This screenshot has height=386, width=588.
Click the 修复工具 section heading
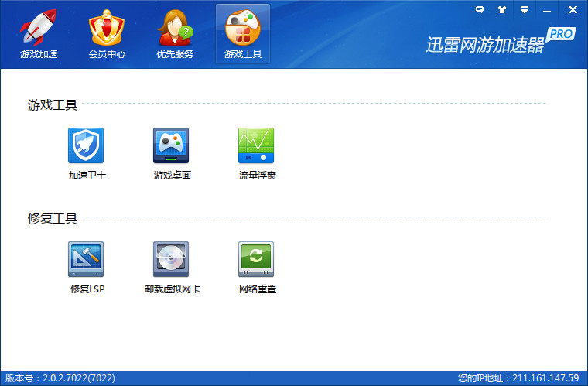(x=52, y=218)
